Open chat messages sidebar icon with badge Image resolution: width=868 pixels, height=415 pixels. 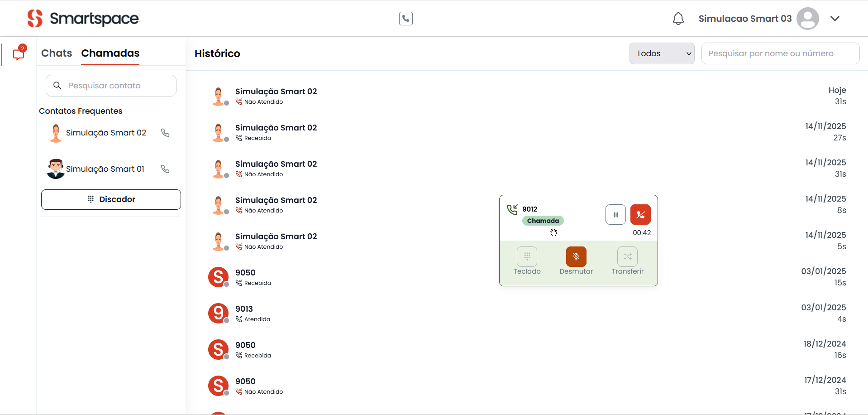pyautogui.click(x=19, y=54)
